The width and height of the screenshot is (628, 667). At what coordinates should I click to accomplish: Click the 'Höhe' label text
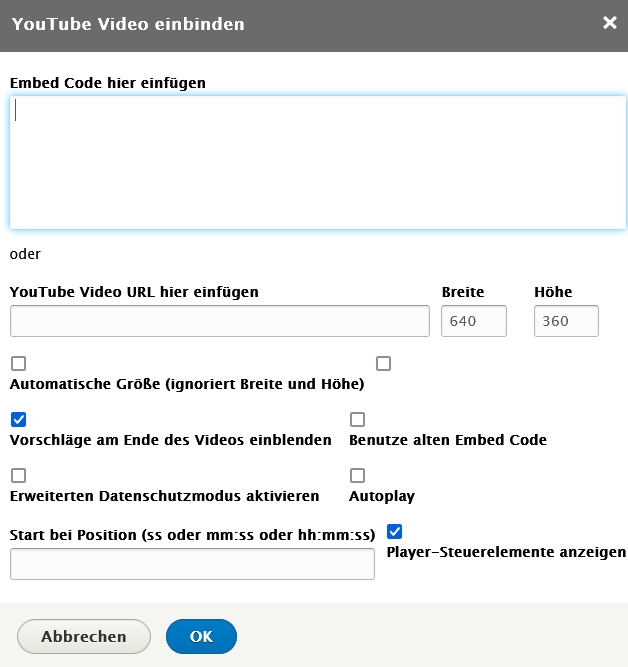554,292
